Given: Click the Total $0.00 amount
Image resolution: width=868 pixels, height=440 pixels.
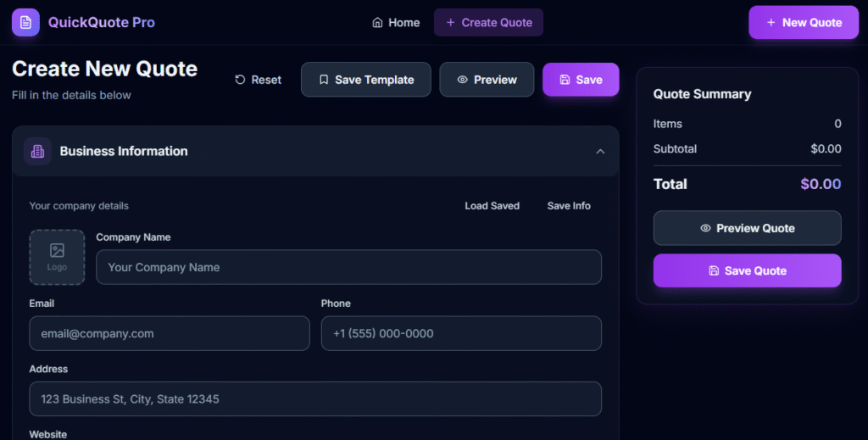Looking at the screenshot, I should [x=821, y=184].
